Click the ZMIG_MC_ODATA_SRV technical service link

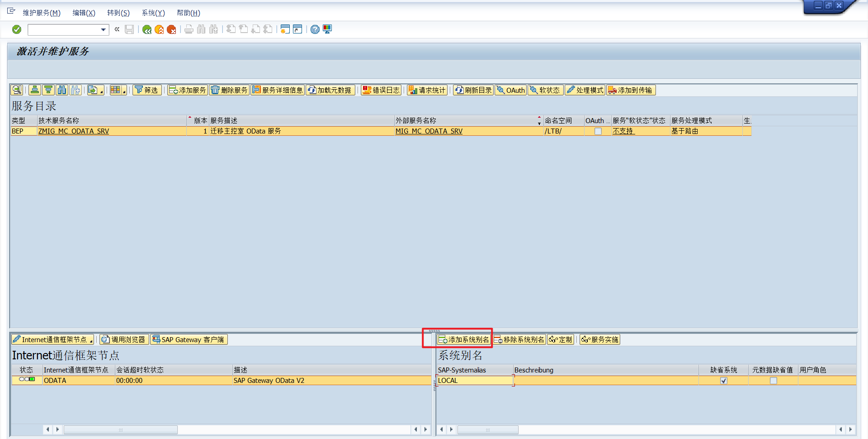tap(74, 131)
